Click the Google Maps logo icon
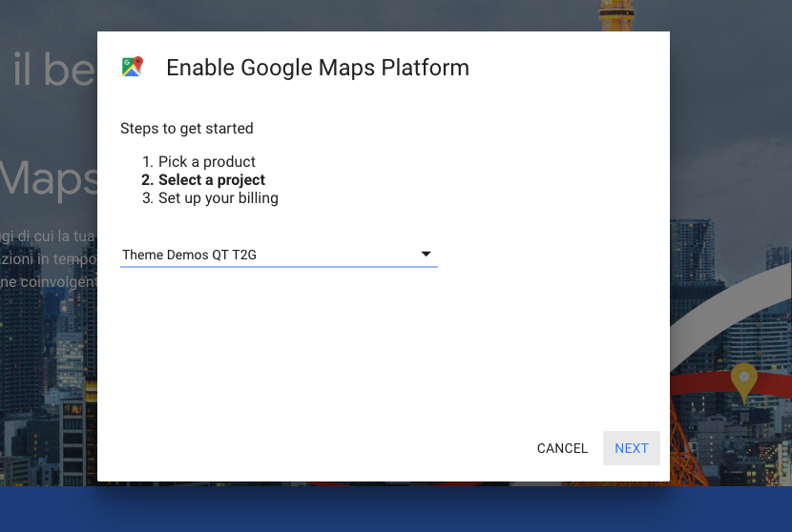 (x=133, y=67)
